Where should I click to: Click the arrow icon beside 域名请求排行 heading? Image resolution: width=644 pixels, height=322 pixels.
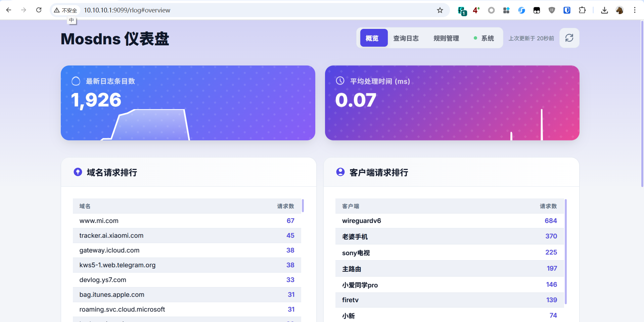point(78,172)
